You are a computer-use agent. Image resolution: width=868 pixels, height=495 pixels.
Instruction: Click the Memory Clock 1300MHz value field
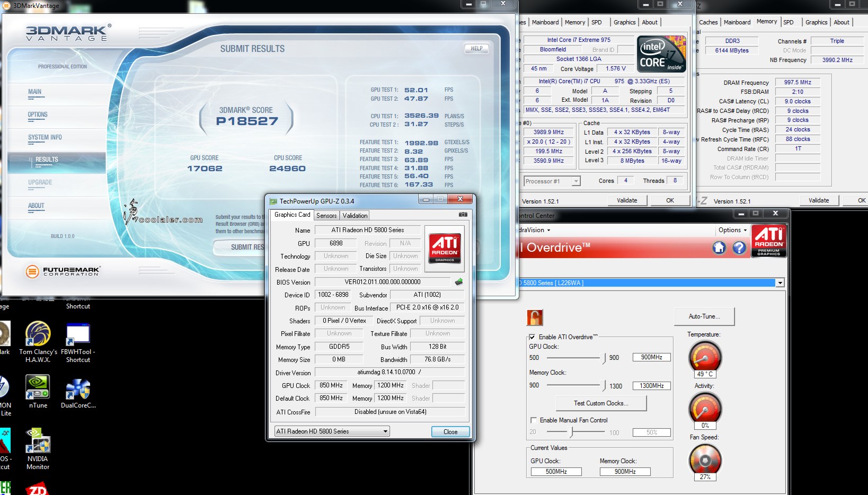[x=651, y=386]
